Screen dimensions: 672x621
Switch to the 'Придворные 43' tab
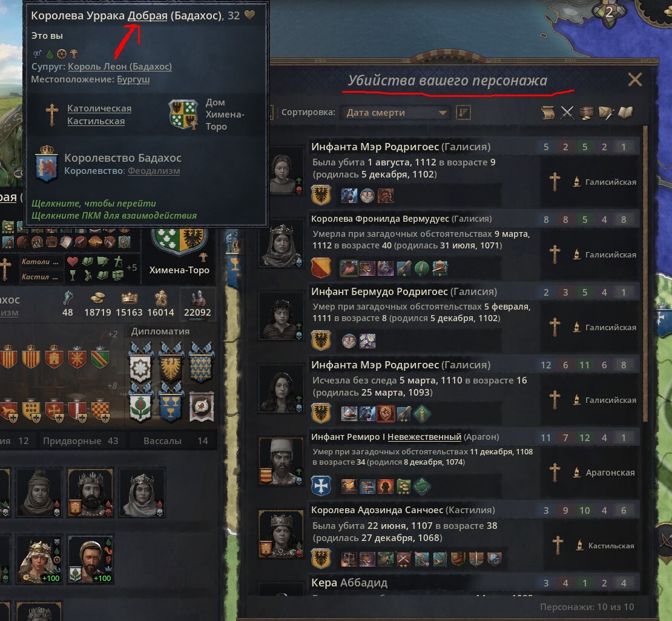[x=81, y=441]
